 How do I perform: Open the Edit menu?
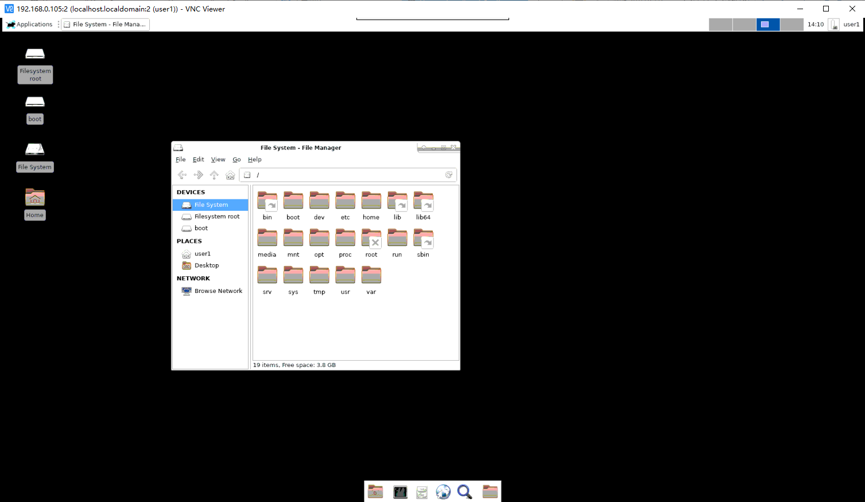[x=198, y=159]
